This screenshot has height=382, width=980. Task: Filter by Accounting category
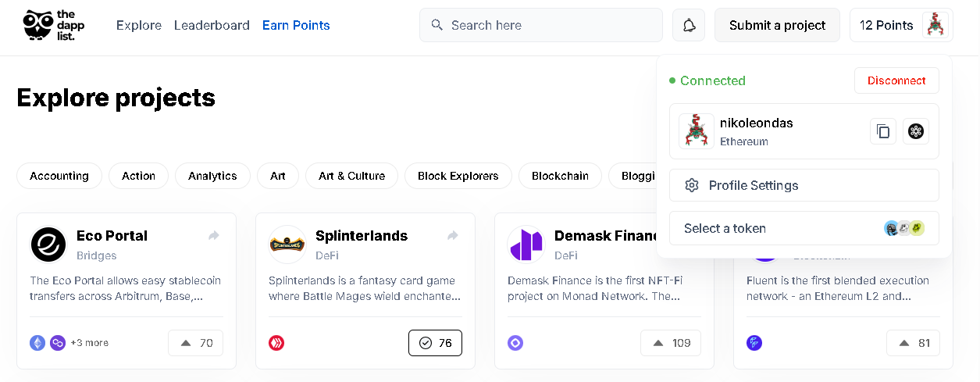(59, 176)
